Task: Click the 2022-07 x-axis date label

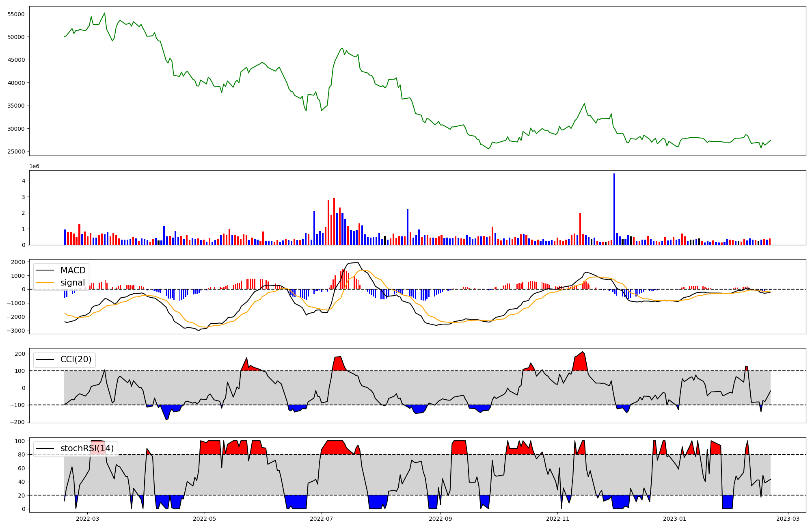Action: pos(322,519)
